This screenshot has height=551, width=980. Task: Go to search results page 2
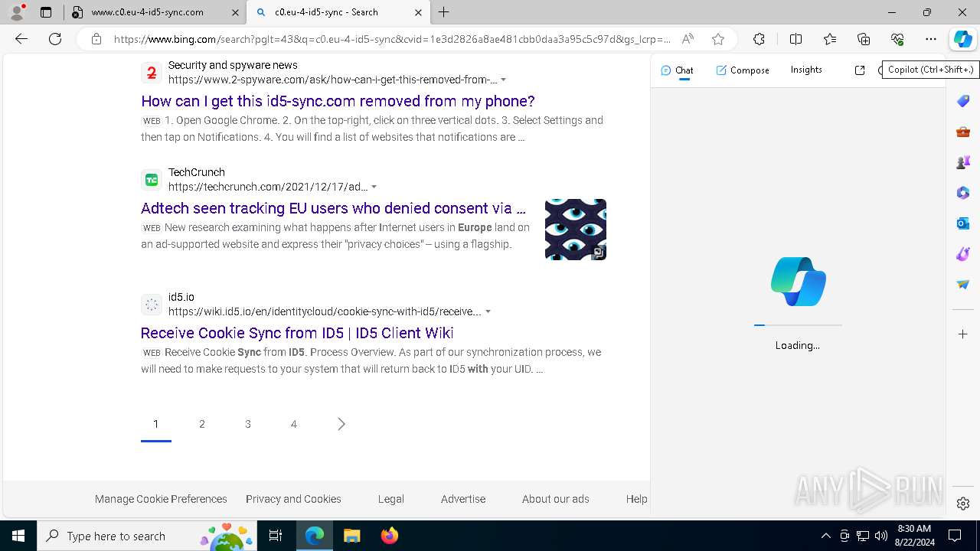coord(202,424)
